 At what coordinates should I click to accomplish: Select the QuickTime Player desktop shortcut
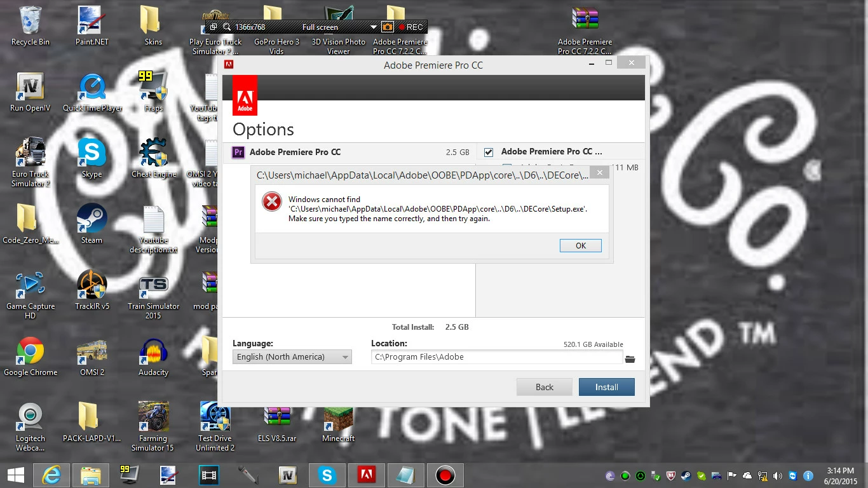pos(92,93)
